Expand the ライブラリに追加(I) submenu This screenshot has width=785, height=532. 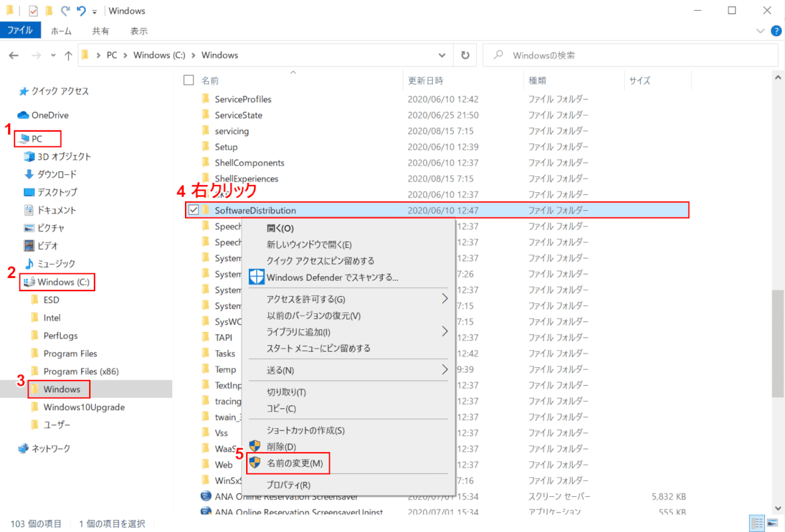pyautogui.click(x=349, y=332)
